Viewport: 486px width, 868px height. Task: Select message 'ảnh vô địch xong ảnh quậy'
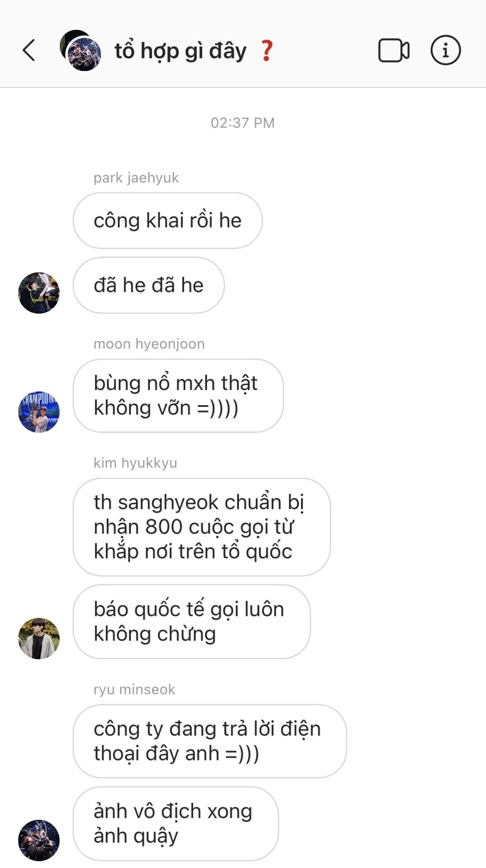point(176,824)
